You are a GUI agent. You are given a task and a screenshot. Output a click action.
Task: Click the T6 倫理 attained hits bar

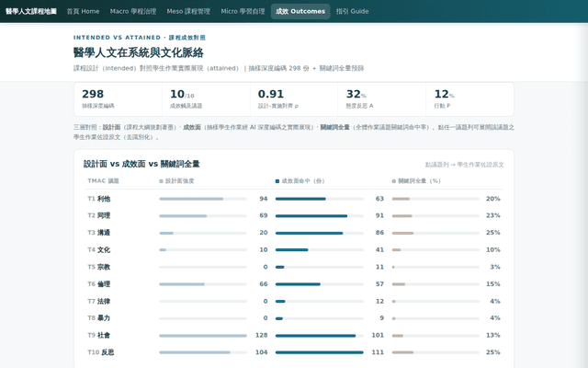click(x=320, y=284)
